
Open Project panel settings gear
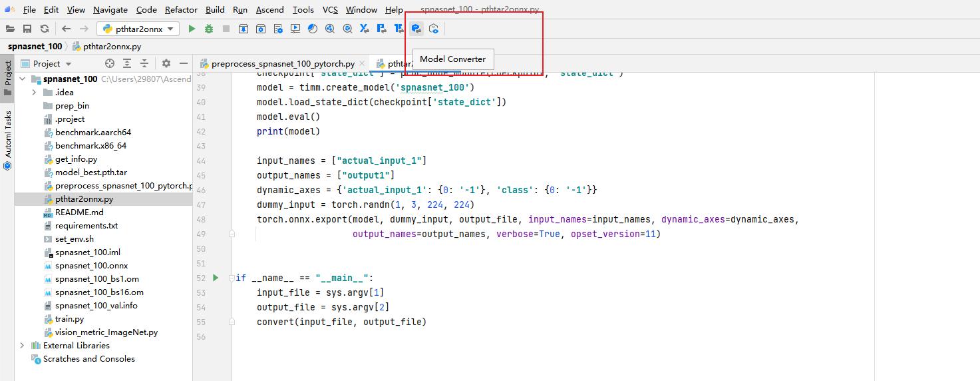166,63
